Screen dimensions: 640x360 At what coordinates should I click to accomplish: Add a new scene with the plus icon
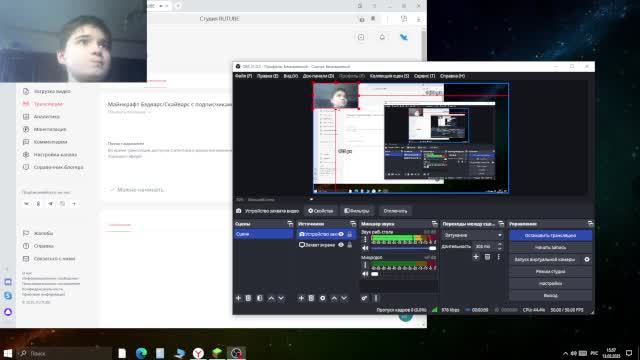coord(238,298)
